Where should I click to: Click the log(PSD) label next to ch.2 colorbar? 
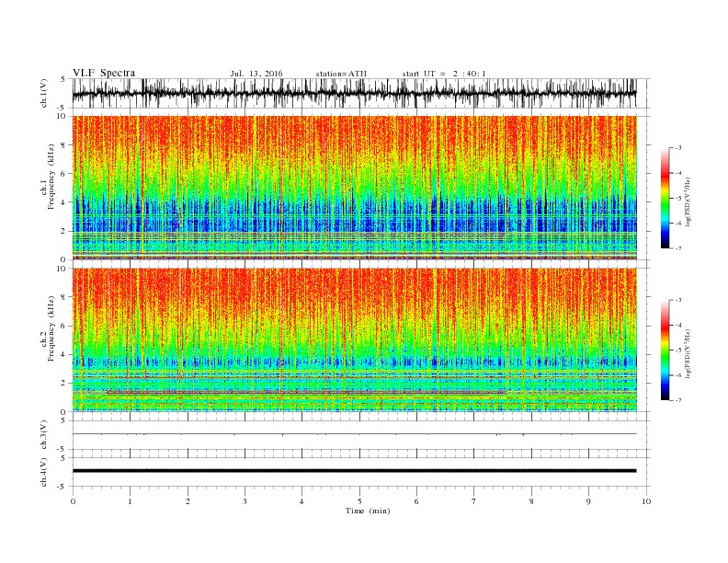pos(688,352)
